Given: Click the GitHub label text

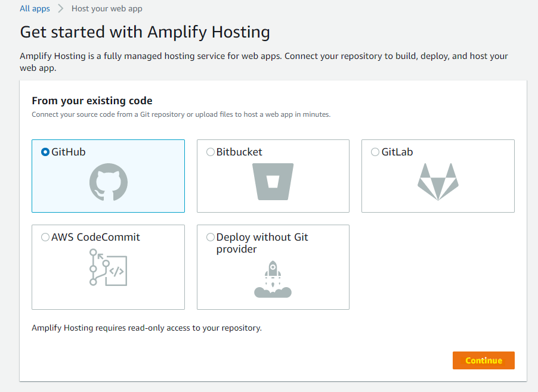Looking at the screenshot, I should (x=69, y=152).
